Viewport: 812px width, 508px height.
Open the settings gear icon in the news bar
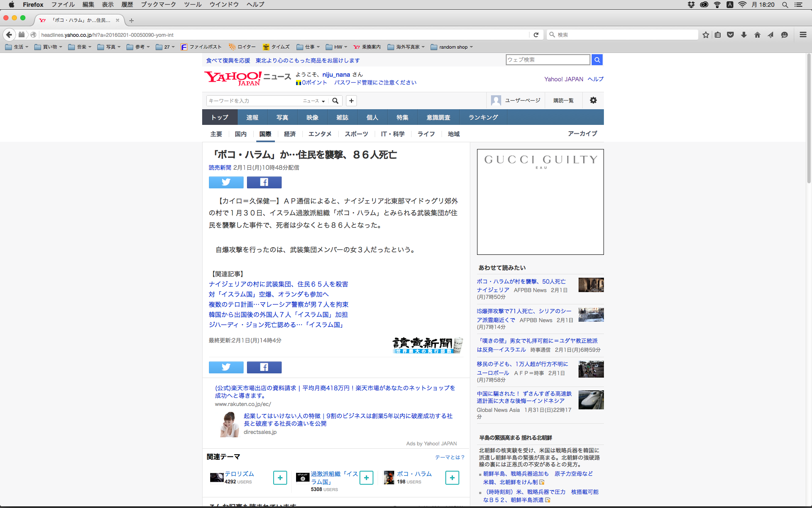click(x=593, y=100)
